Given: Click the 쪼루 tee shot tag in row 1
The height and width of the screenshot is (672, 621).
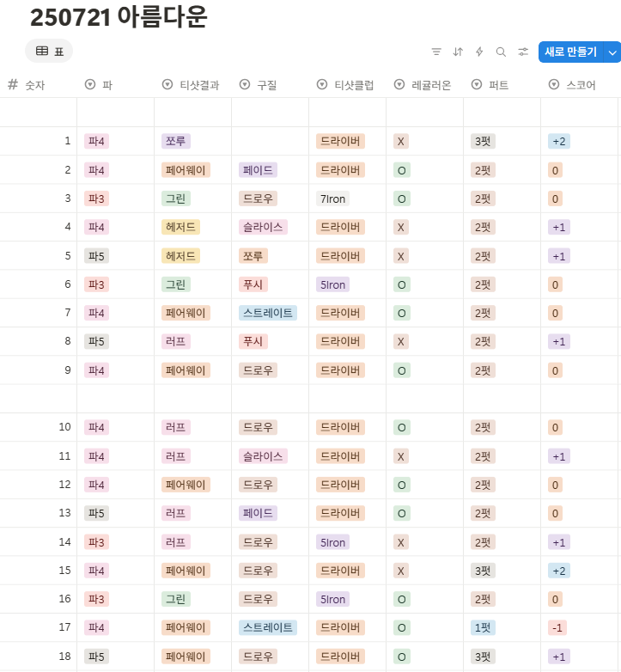Looking at the screenshot, I should click(175, 141).
